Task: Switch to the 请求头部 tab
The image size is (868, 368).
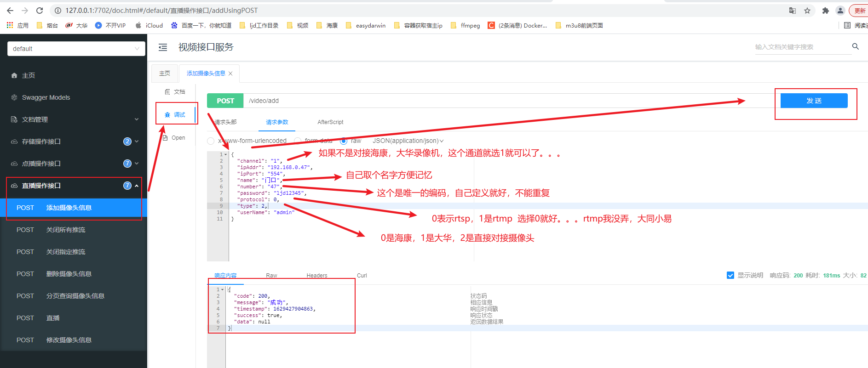Action: [x=225, y=122]
